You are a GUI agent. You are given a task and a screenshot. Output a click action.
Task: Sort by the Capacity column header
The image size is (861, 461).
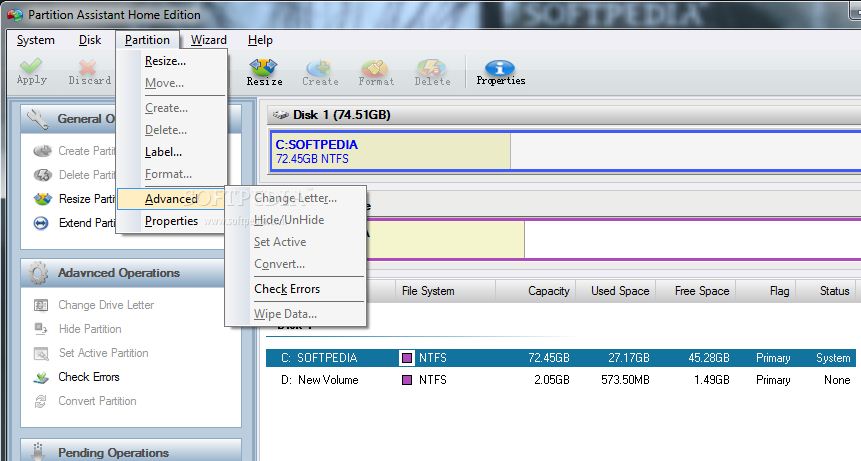point(535,291)
